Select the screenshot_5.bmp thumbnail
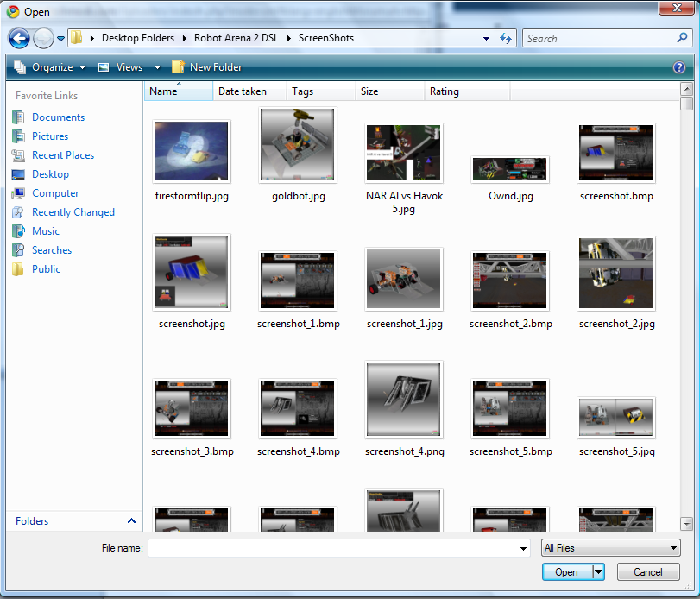The width and height of the screenshot is (700, 599). tap(510, 408)
